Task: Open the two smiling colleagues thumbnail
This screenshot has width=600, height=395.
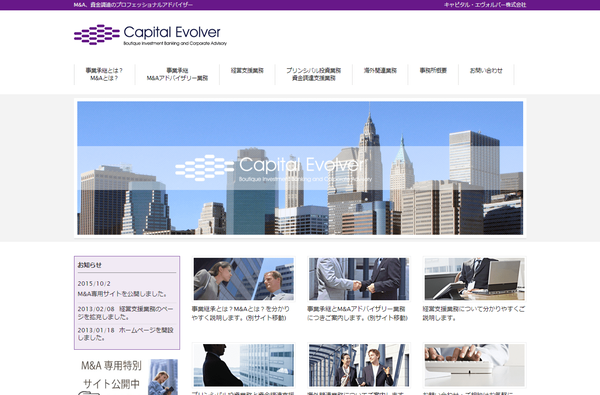Action: point(359,365)
